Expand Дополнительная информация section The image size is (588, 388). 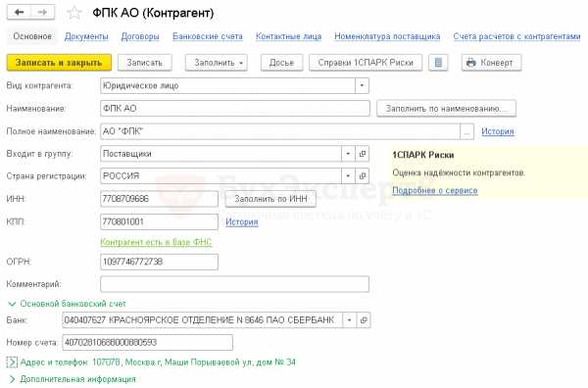[12, 379]
